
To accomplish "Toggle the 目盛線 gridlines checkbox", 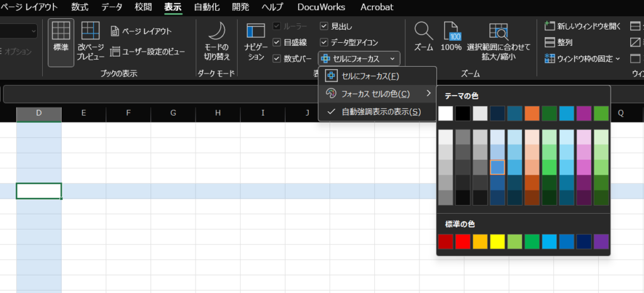I will 277,42.
